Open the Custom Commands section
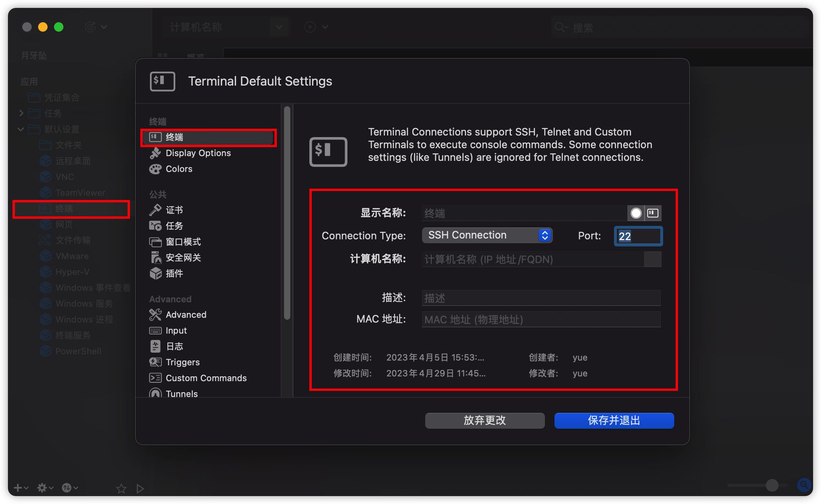This screenshot has height=504, width=821. (205, 378)
